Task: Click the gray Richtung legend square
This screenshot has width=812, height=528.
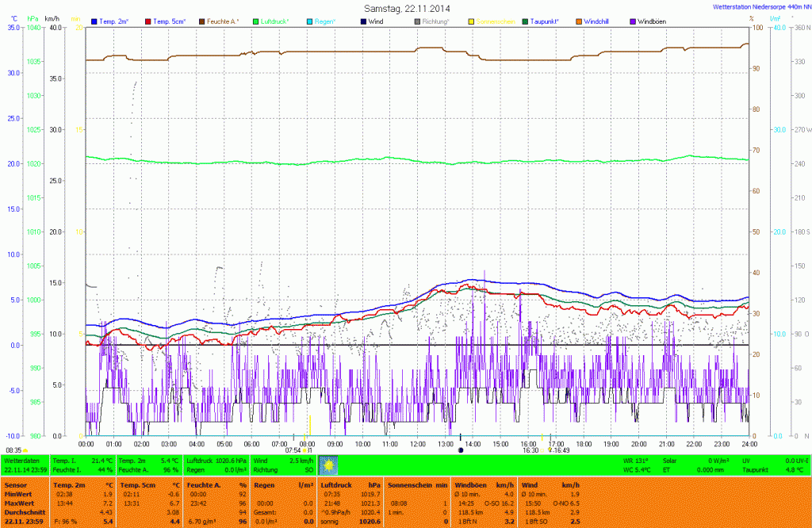Action: (x=418, y=21)
